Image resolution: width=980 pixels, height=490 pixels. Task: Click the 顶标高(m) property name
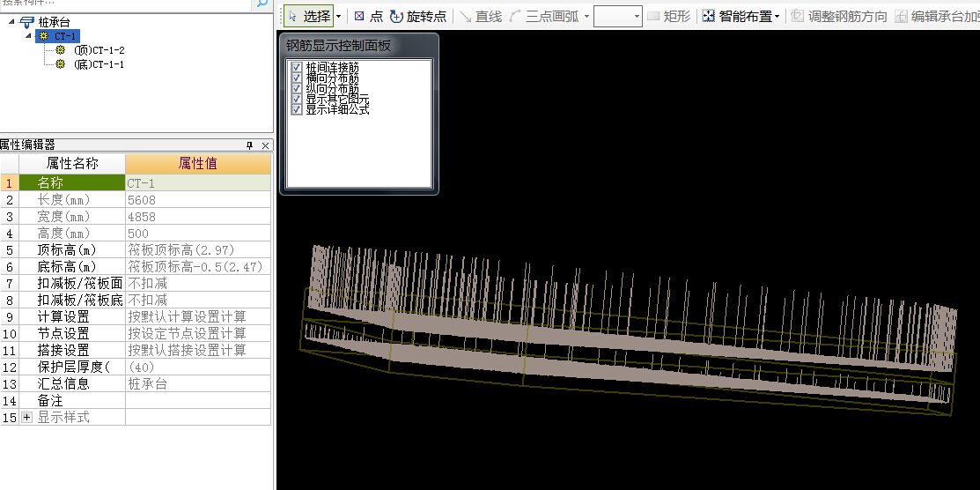[72, 250]
